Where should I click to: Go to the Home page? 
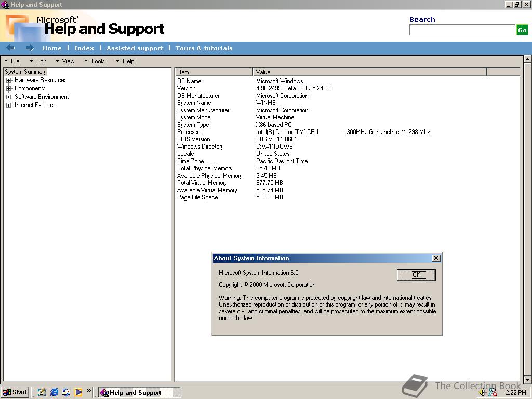(52, 48)
